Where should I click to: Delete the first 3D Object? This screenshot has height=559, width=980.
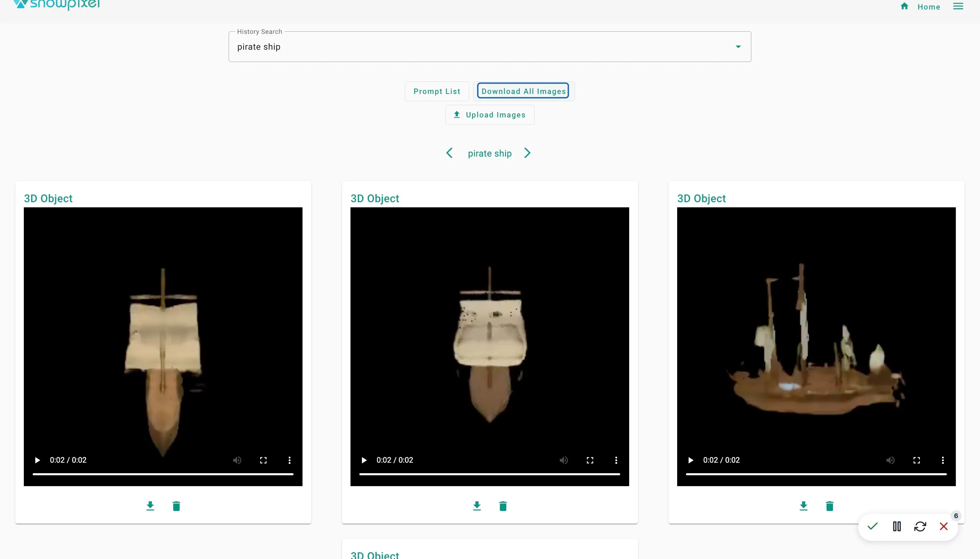(x=176, y=506)
